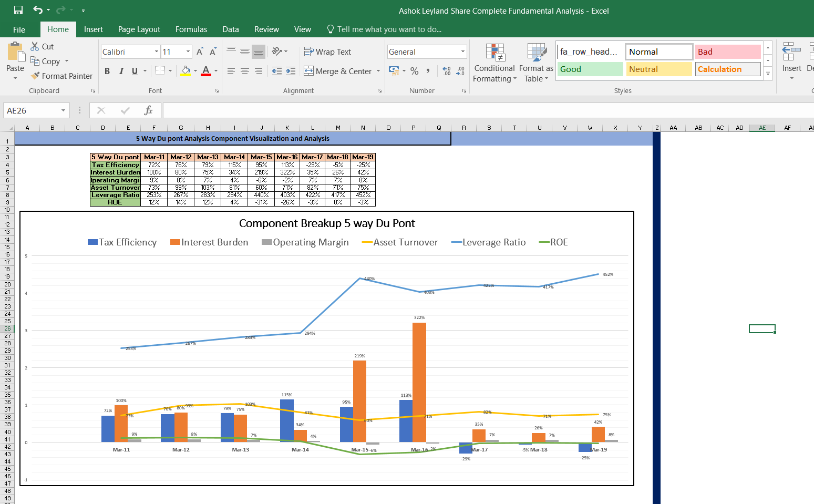Open Format as Table gallery

point(536,63)
